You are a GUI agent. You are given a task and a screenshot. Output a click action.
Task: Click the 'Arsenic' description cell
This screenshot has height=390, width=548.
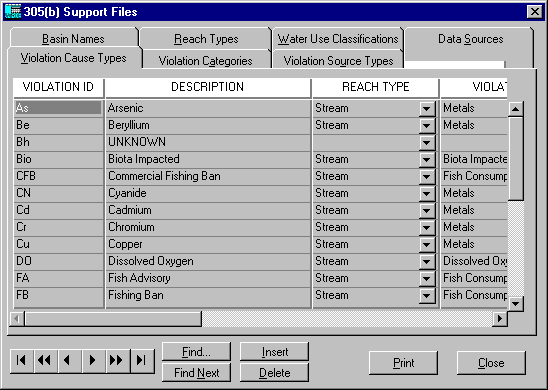pyautogui.click(x=208, y=108)
